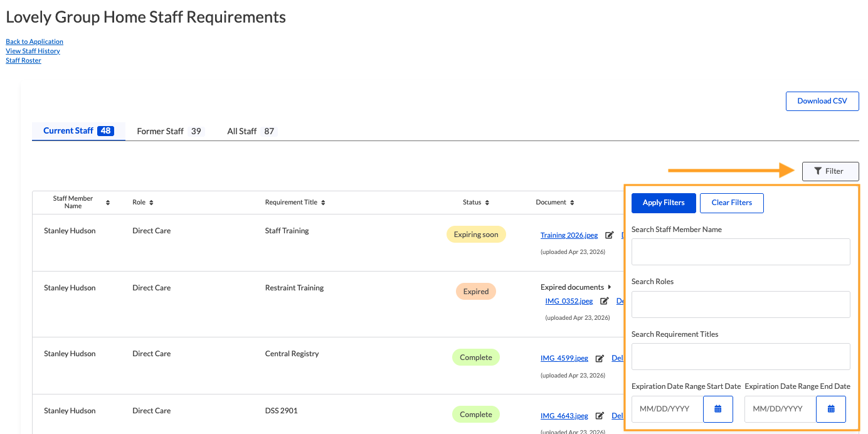Focus the Search Requirement Titles field

741,356
